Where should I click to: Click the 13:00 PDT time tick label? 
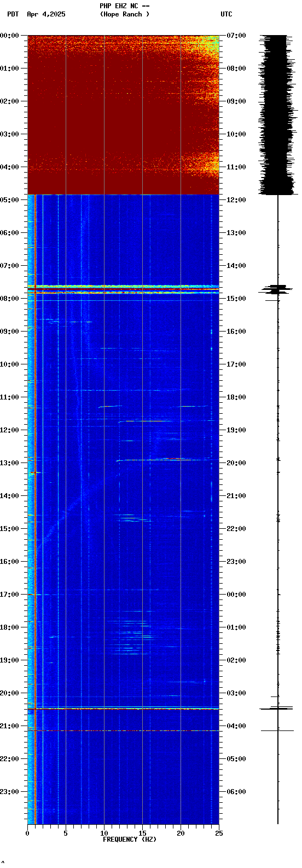coord(10,462)
